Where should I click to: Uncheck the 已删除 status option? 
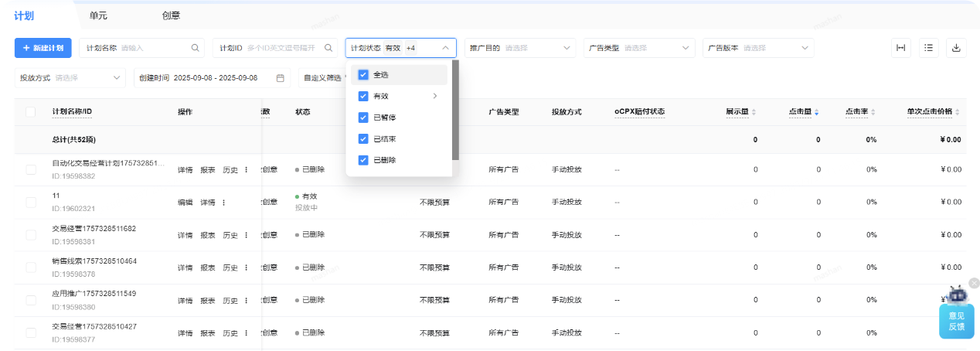coord(363,160)
